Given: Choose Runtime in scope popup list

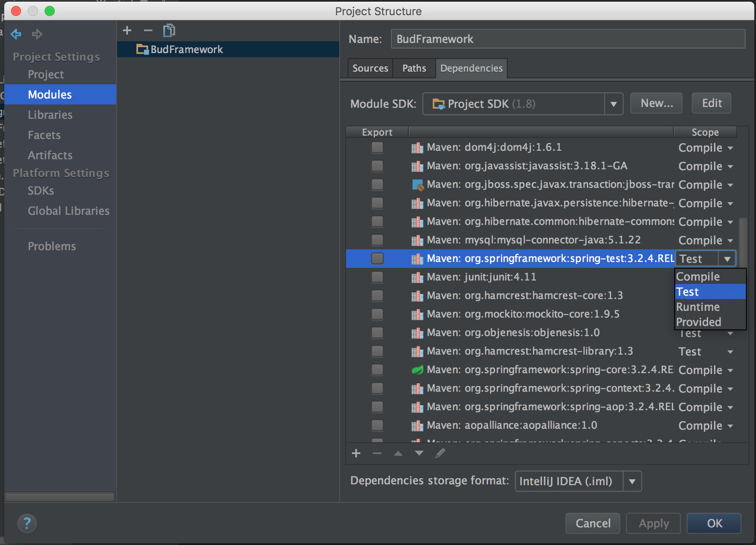Looking at the screenshot, I should coord(711,307).
